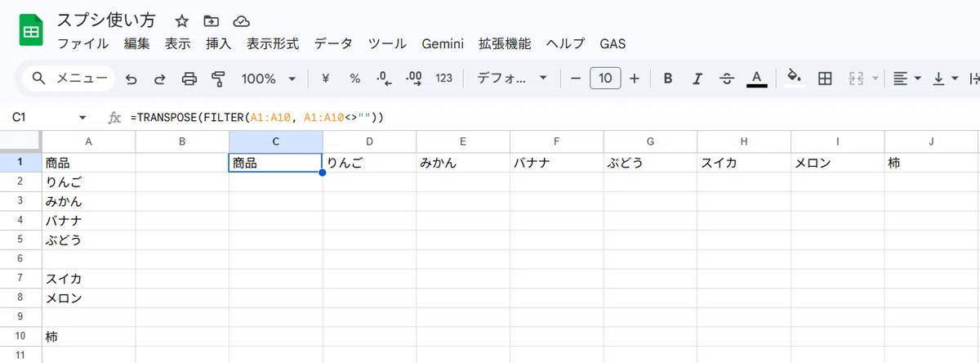This screenshot has width=980, height=363.
Task: Select cell J1 with 柿
Action: 932,163
